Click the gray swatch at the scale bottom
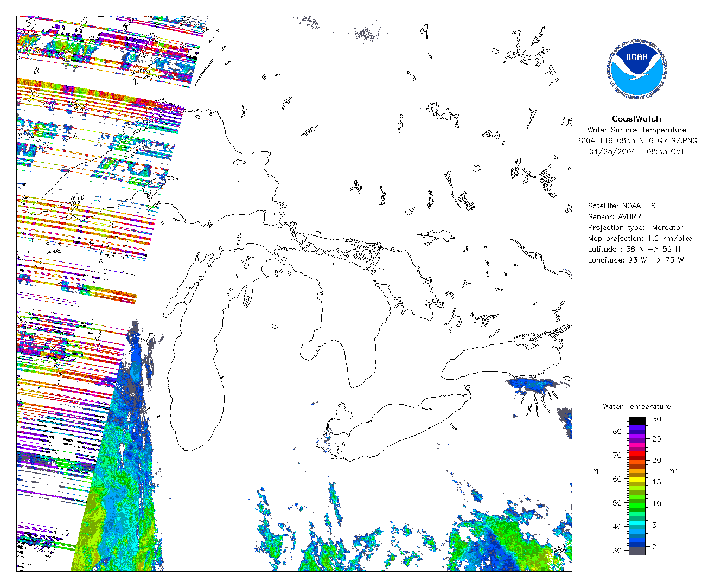 [x=637, y=551]
